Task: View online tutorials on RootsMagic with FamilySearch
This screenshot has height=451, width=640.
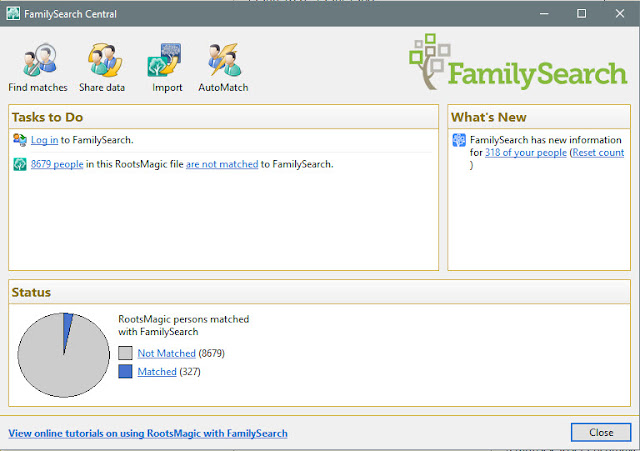Action: (x=148, y=433)
